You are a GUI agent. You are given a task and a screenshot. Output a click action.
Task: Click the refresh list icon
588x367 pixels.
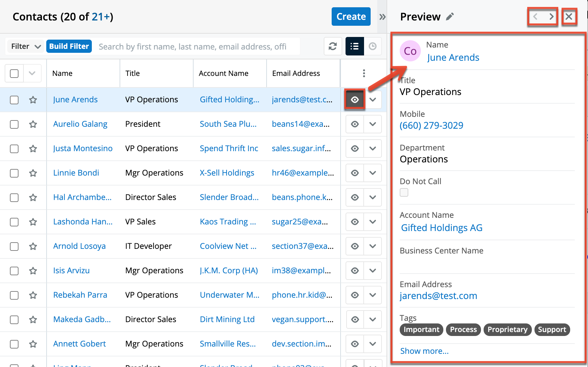(x=333, y=46)
